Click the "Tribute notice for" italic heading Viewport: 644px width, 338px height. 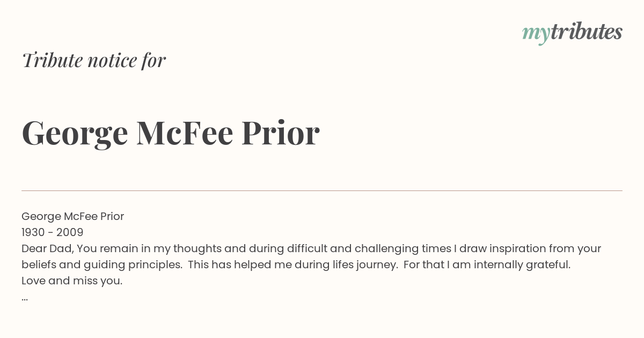pyautogui.click(x=93, y=60)
